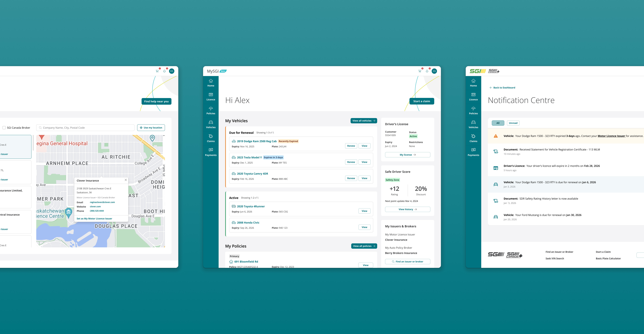644x334 pixels.
Task: Click the DS avatar on the dashboard header
Action: pyautogui.click(x=434, y=71)
